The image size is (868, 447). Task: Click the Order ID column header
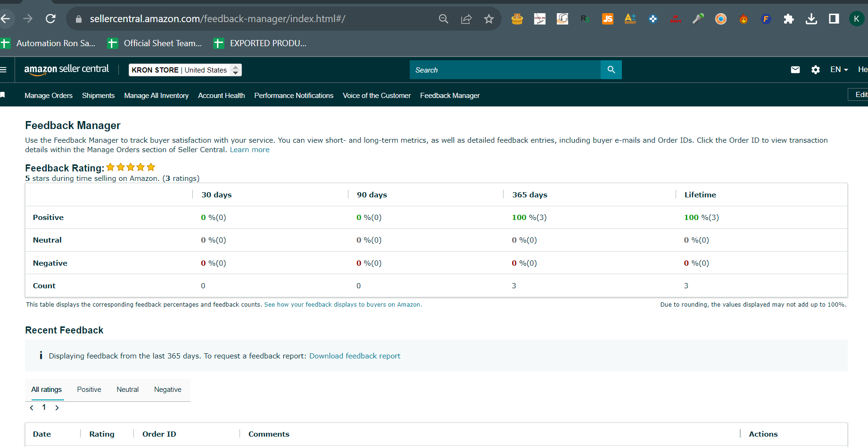coord(159,434)
